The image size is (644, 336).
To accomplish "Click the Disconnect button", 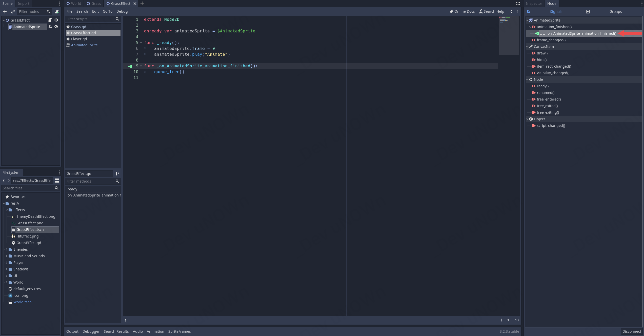I will tap(632, 331).
